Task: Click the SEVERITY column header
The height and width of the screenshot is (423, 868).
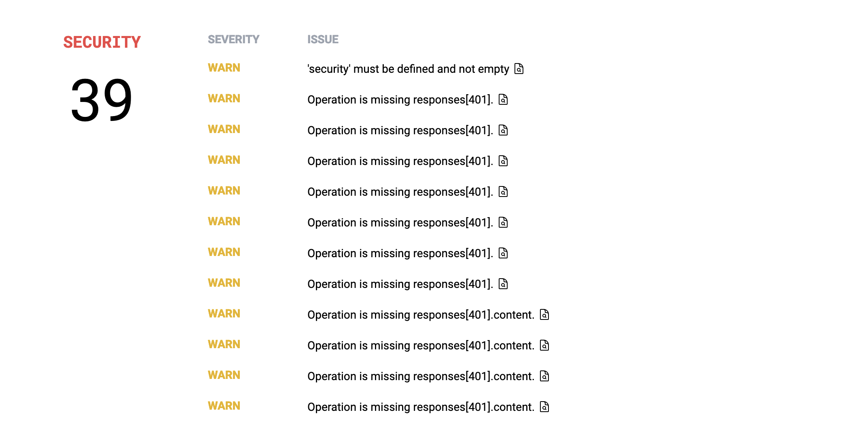Action: coord(233,39)
